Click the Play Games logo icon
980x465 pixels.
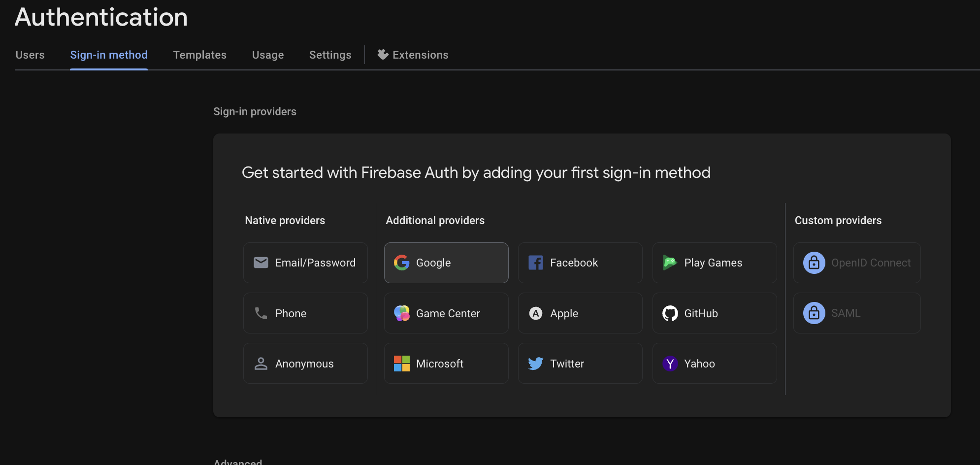(670, 263)
